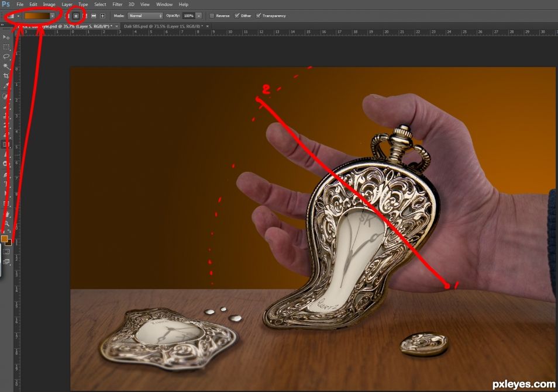Change screen mode icon in the toolbox

pos(6,262)
